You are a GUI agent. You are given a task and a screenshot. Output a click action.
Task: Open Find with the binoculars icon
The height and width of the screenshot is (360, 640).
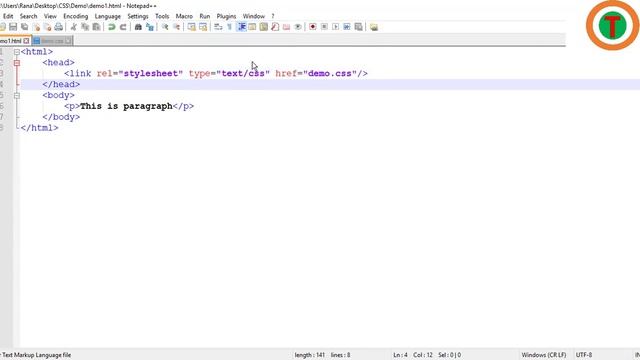pos(138,27)
